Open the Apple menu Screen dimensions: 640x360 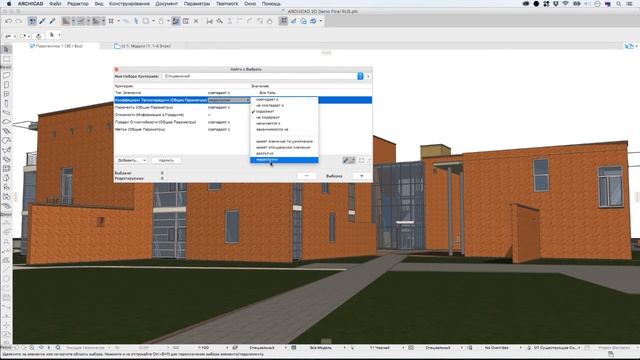pos(9,4)
